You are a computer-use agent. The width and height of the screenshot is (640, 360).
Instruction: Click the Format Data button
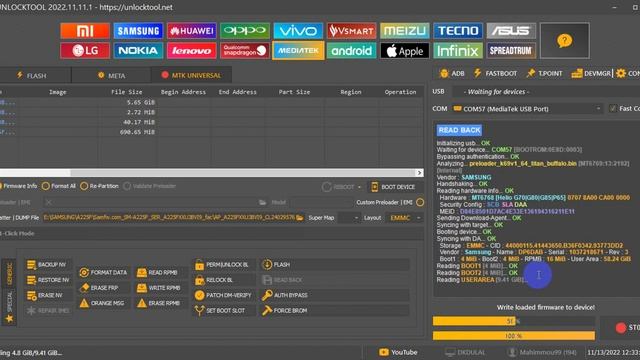(103, 272)
